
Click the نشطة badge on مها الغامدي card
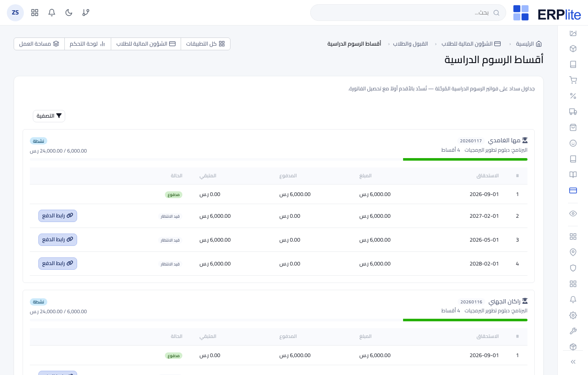38,141
